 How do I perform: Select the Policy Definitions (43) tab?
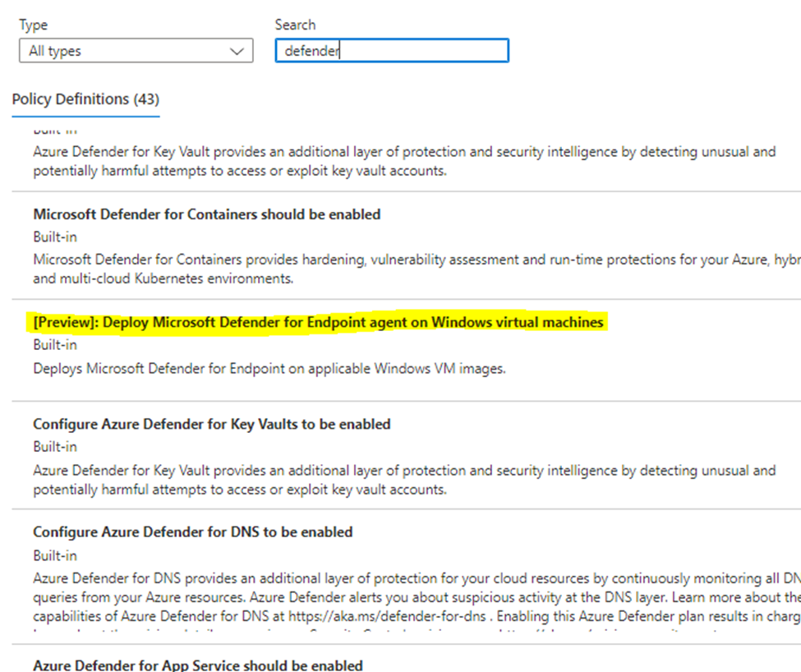coord(85,99)
